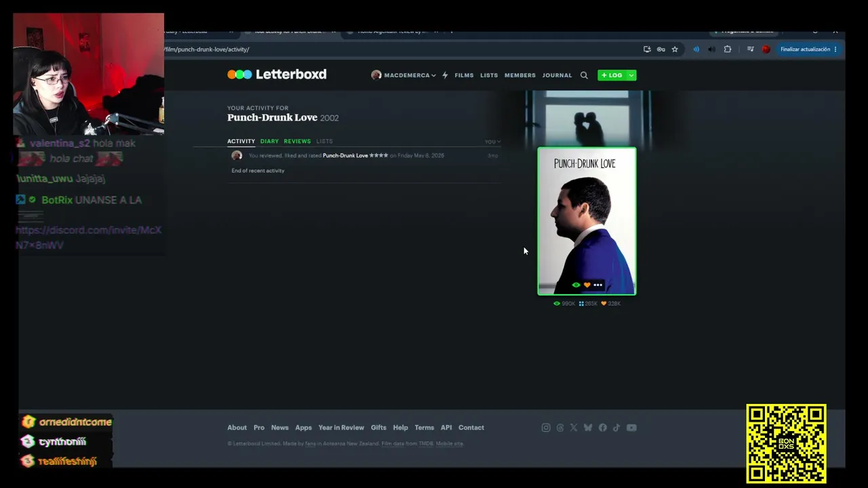Open the Films menu item
The height and width of the screenshot is (488, 868).
point(464,75)
